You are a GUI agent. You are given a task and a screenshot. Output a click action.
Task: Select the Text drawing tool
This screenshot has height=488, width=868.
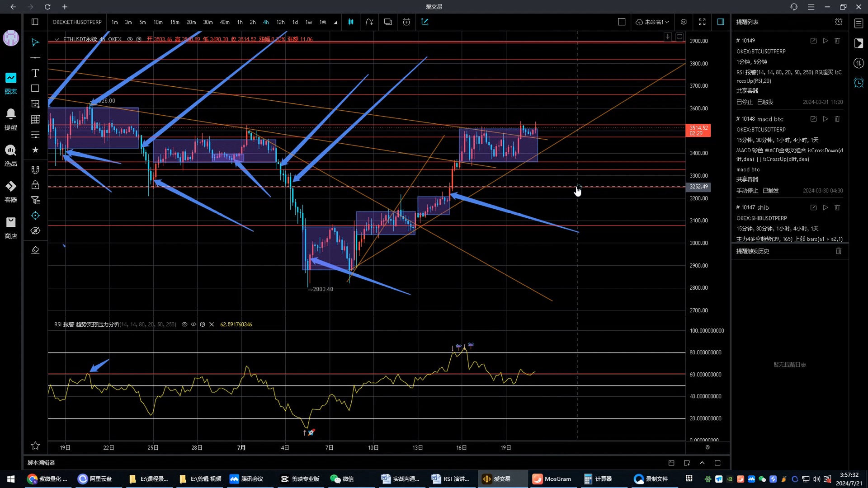[35, 73]
